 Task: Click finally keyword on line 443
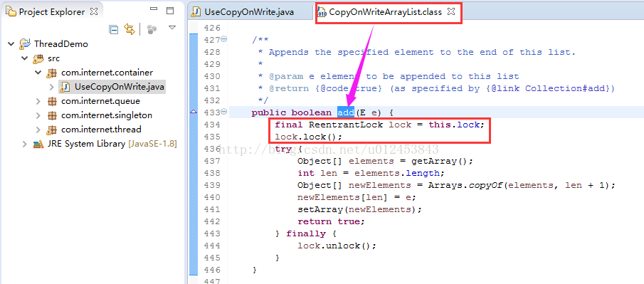pyautogui.click(x=305, y=234)
